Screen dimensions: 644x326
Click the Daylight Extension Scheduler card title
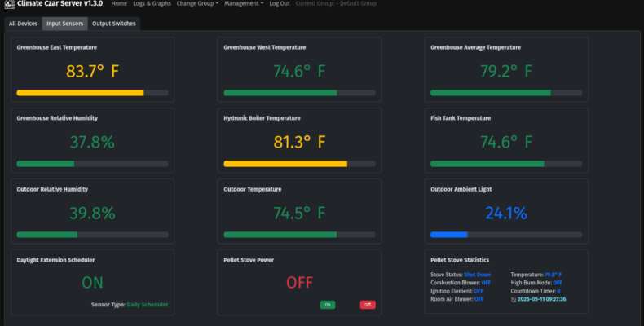(55, 260)
